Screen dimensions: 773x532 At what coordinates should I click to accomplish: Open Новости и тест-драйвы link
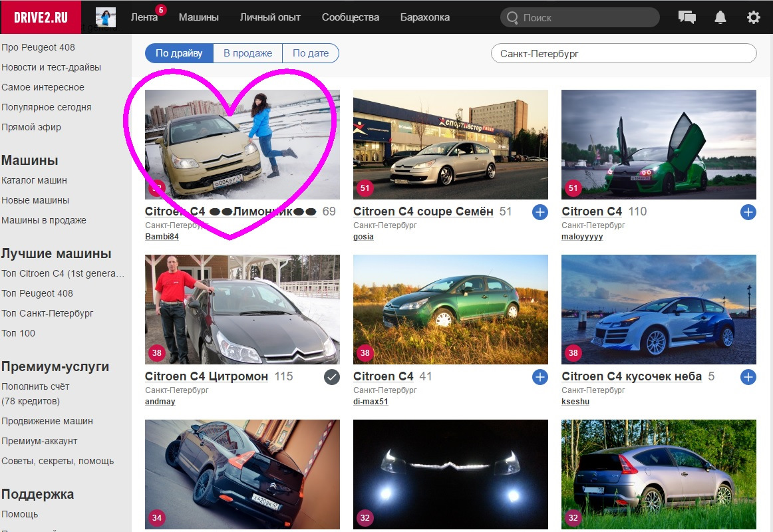point(51,67)
